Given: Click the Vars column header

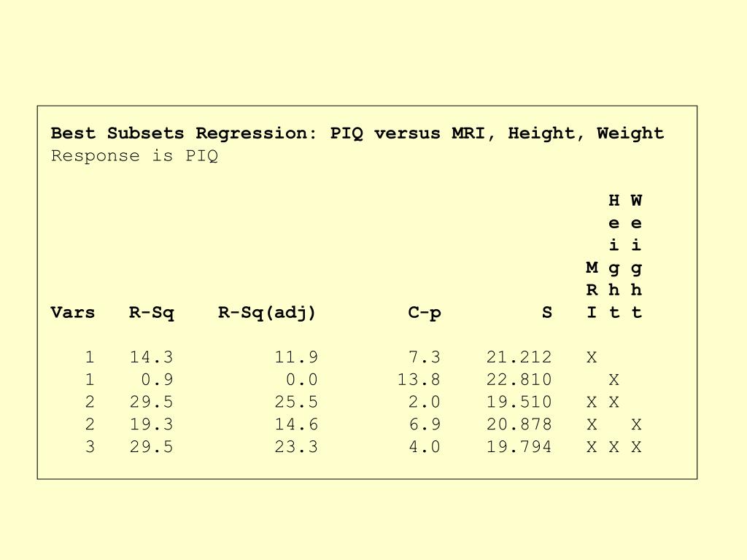Looking at the screenshot, I should (73, 313).
